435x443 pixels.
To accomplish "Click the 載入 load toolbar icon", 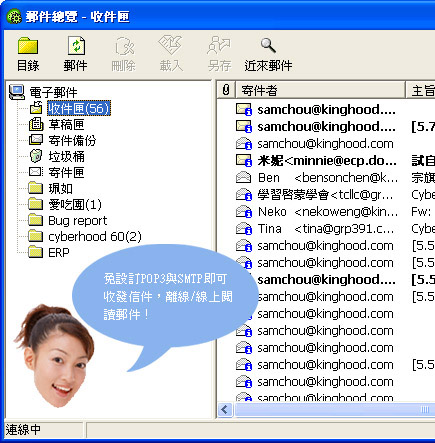I will click(x=170, y=45).
